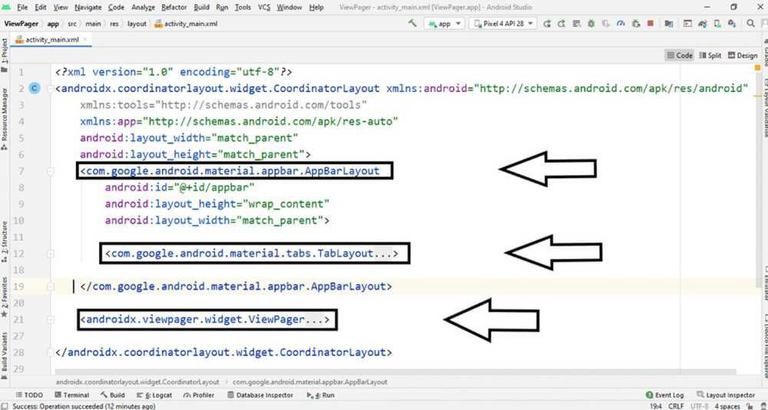The height and width of the screenshot is (410, 768).
Task: Open the Build menu
Action: pos(201,7)
